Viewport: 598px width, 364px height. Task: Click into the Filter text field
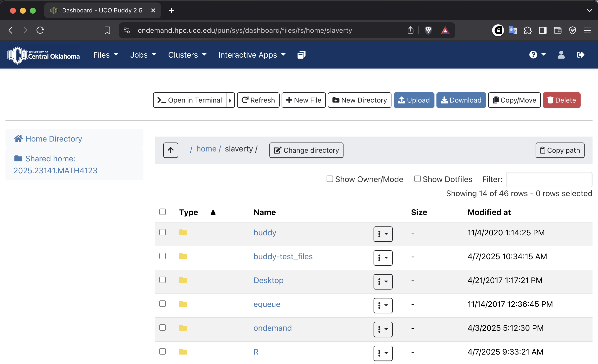click(x=549, y=179)
